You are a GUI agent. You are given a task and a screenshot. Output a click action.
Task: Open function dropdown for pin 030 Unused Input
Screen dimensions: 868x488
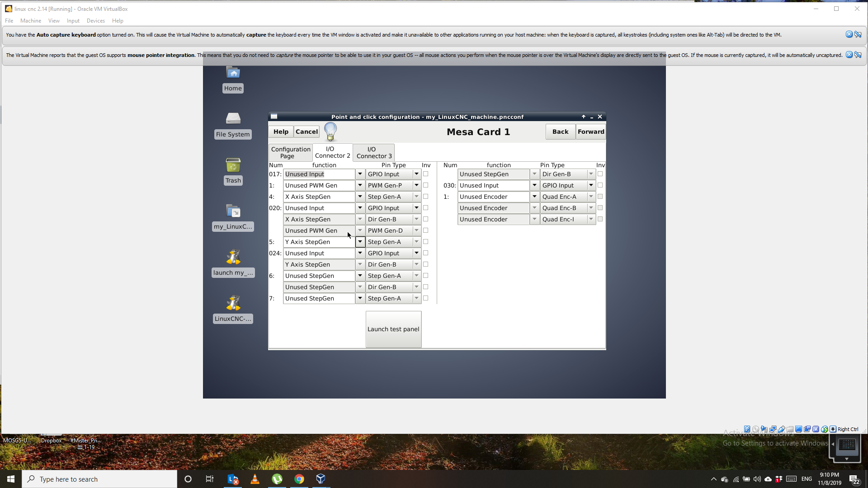point(534,185)
